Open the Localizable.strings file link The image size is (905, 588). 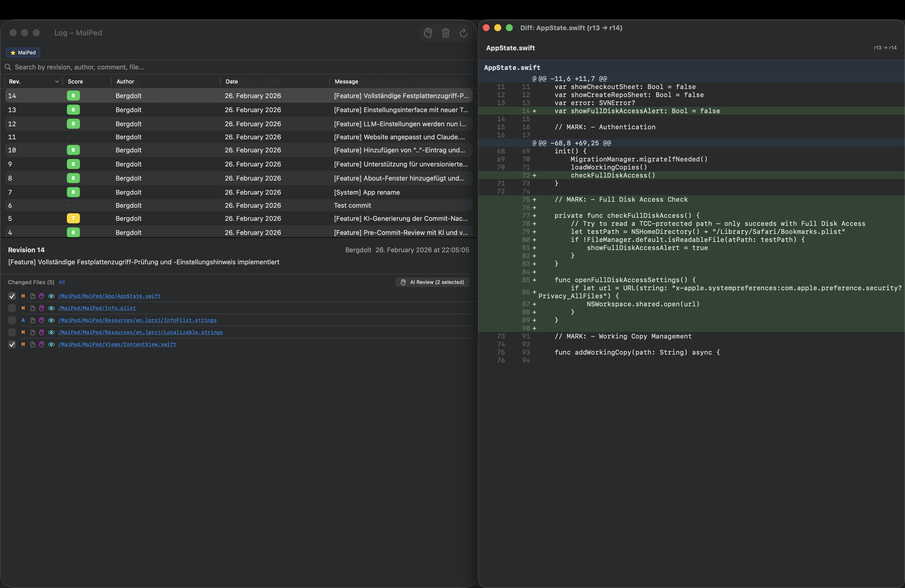(141, 332)
